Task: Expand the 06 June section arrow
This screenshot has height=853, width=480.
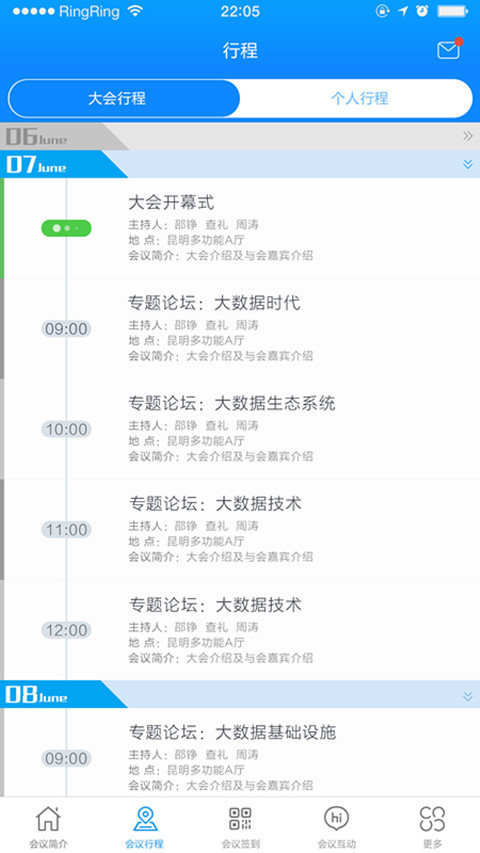Action: click(x=467, y=136)
